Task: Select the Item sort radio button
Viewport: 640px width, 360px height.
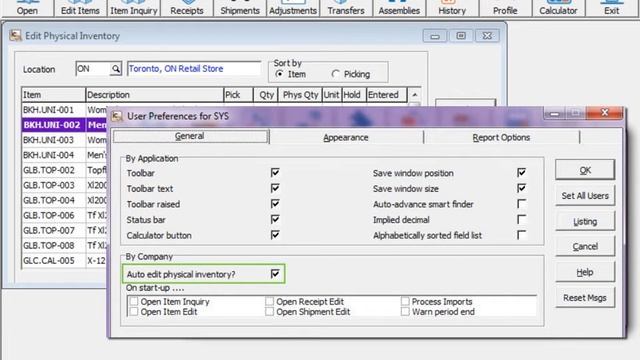Action: (x=280, y=74)
